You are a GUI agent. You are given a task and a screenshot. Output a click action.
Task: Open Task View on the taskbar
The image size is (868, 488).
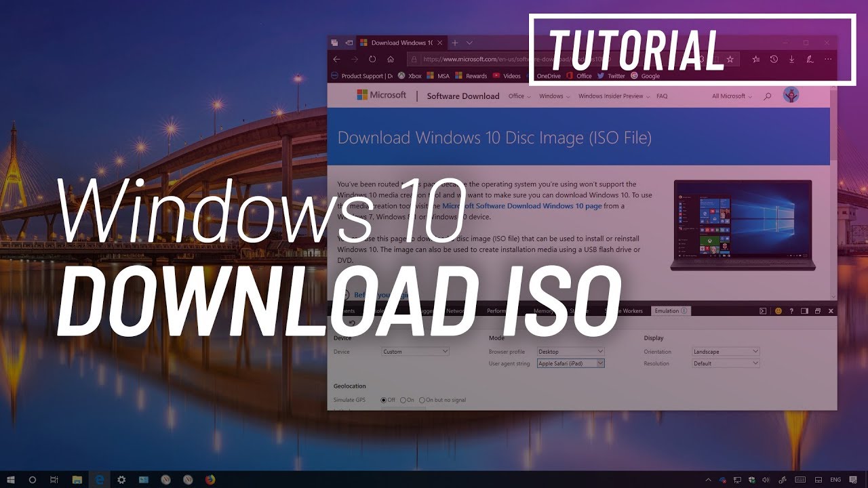pos(54,479)
